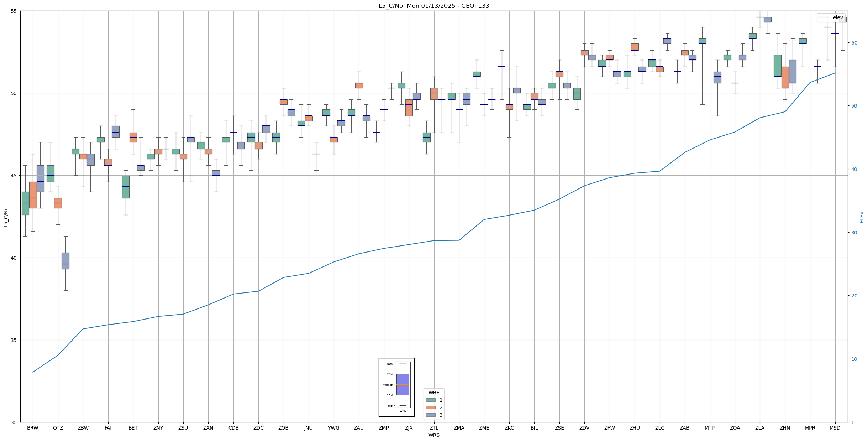
Task: Click the L5_C/No y-axis title
Action: (6, 217)
